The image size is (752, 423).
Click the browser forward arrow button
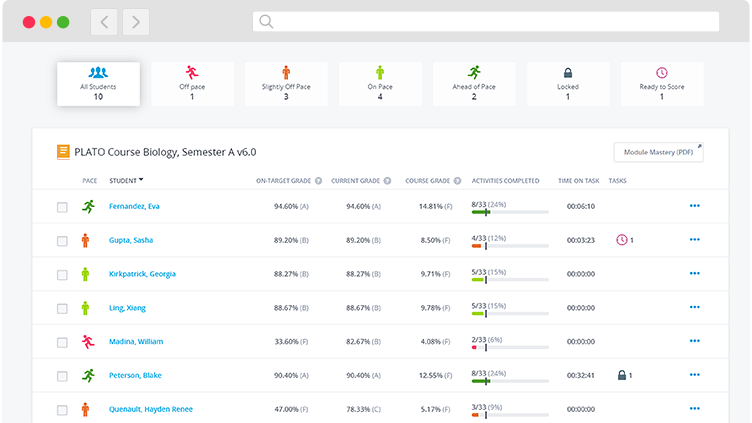[x=136, y=21]
